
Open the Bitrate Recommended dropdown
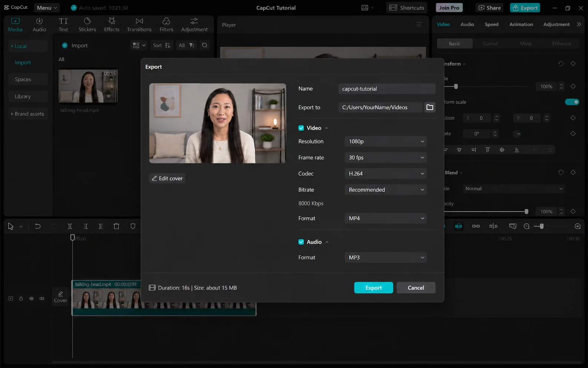(x=386, y=190)
